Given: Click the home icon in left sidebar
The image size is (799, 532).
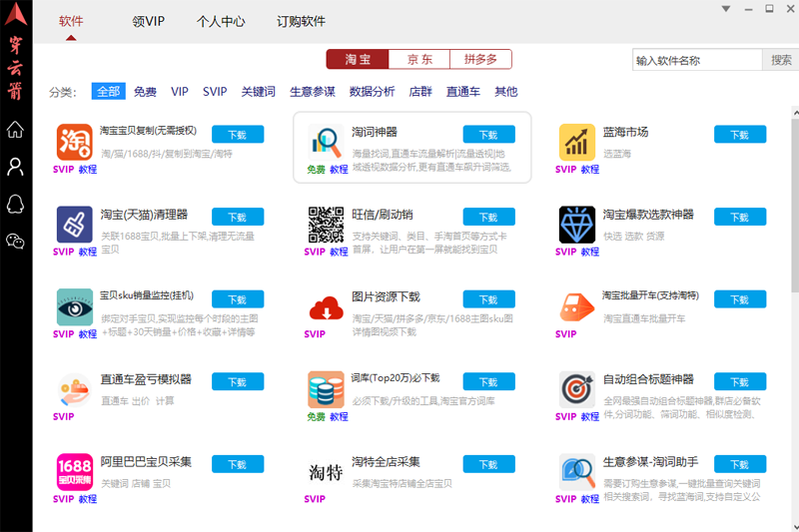Looking at the screenshot, I should click(15, 129).
